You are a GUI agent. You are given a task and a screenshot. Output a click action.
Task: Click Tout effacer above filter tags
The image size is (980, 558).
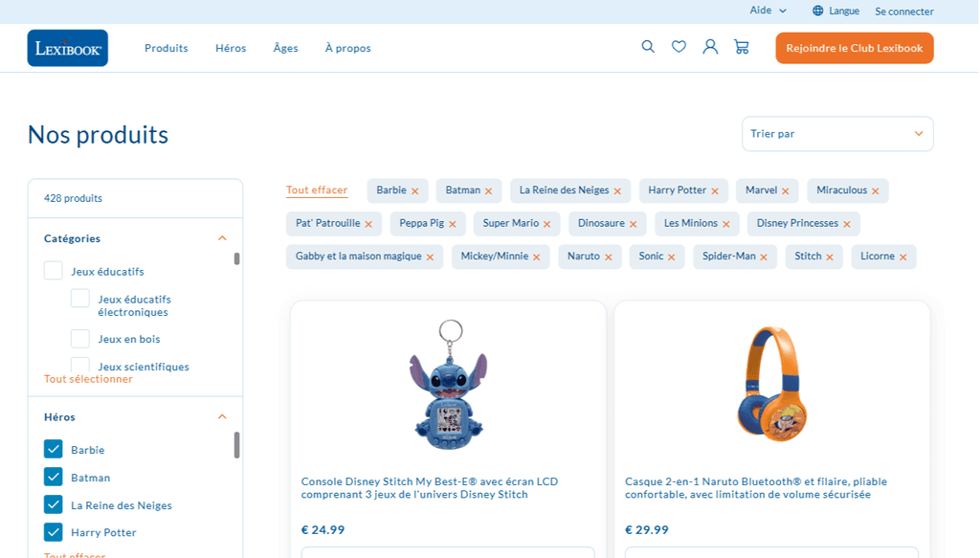[317, 190]
